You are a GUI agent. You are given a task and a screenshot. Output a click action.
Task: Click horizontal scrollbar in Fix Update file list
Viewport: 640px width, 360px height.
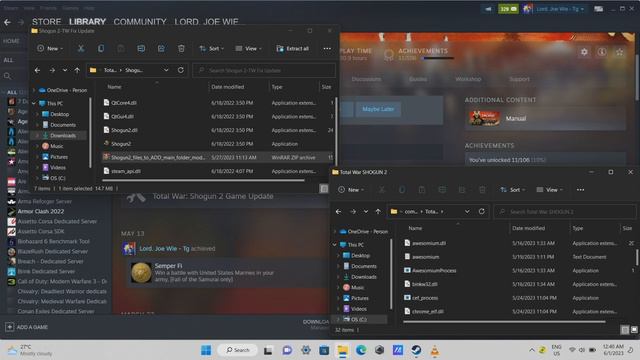tap(203, 180)
